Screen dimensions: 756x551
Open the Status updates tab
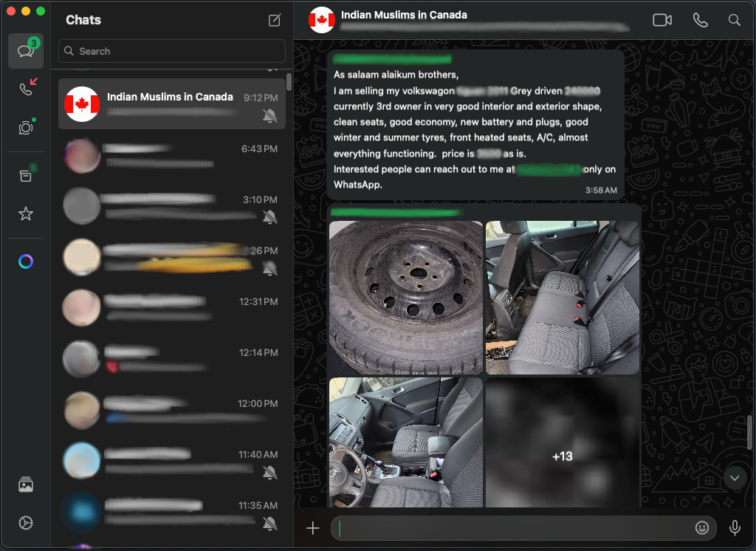coord(26,127)
